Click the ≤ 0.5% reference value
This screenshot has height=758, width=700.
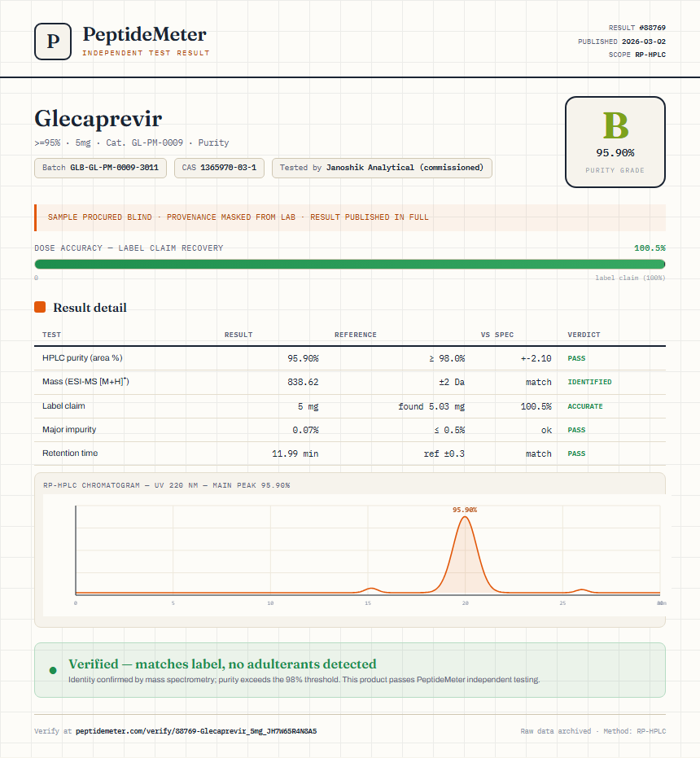coord(449,430)
